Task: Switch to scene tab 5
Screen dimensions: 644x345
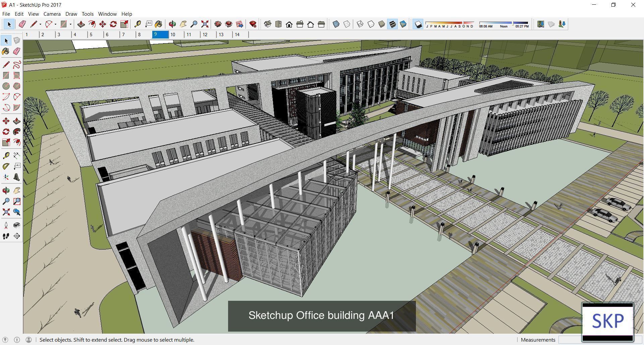Action: [x=96, y=34]
